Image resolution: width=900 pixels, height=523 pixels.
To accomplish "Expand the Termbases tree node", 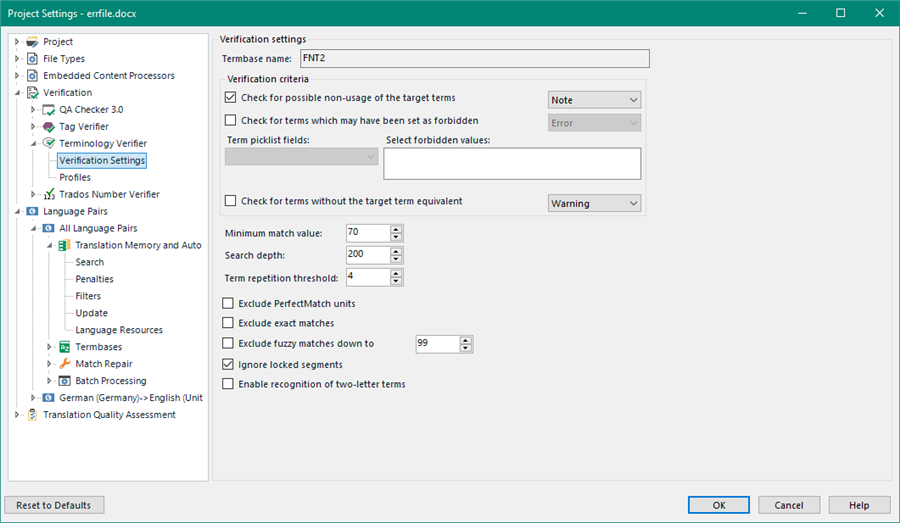I will coord(50,347).
